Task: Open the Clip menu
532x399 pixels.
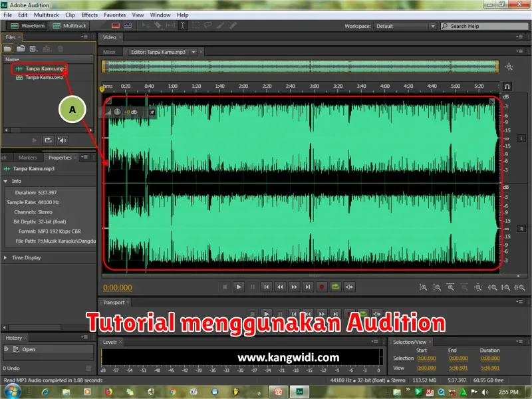Action: [x=70, y=15]
